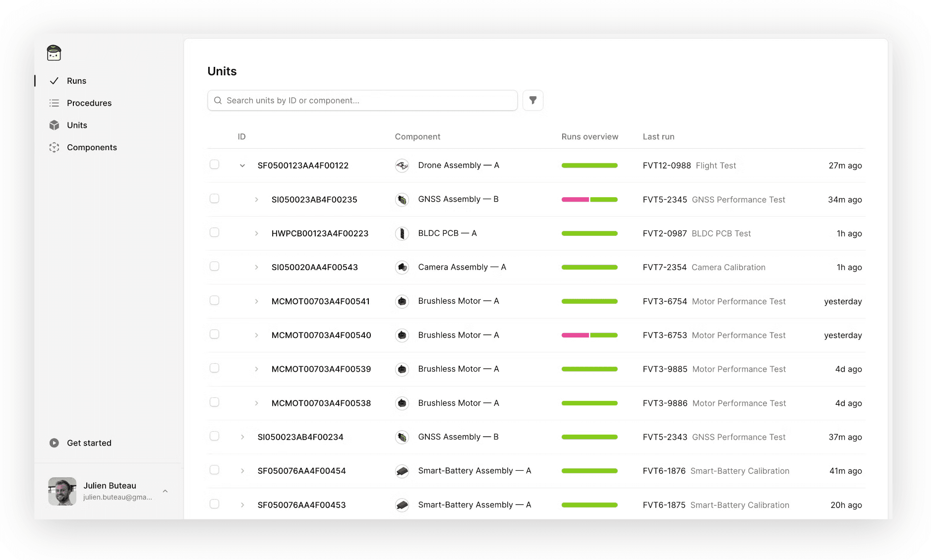Collapse the SF0500123AA4F00122 unit row

tap(242, 166)
